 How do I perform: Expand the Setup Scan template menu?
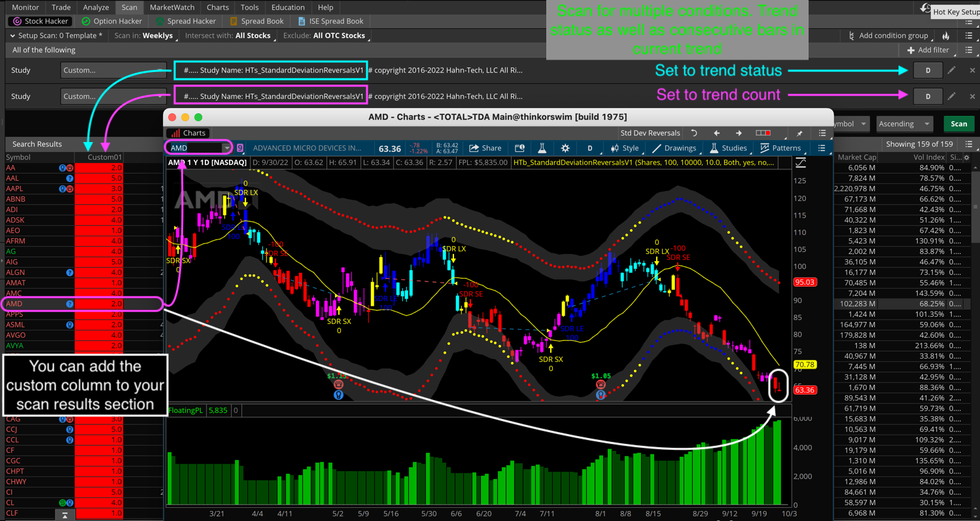point(56,35)
